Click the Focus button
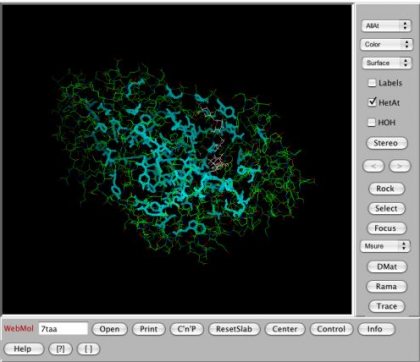This screenshot has height=362, width=420. (x=386, y=228)
